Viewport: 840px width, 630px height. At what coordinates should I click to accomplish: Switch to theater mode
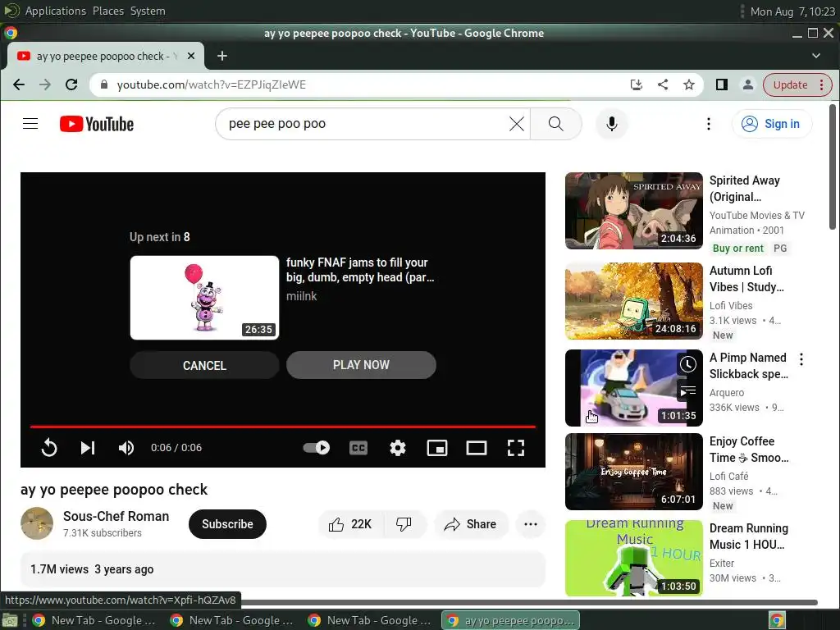click(477, 448)
